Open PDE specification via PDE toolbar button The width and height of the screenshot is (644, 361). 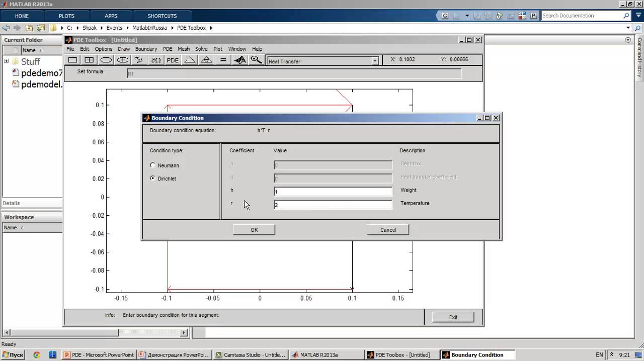coord(173,60)
